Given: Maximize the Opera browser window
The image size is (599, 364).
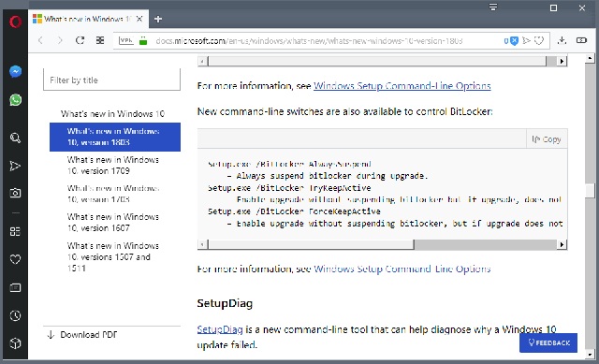Looking at the screenshot, I should [x=553, y=7].
